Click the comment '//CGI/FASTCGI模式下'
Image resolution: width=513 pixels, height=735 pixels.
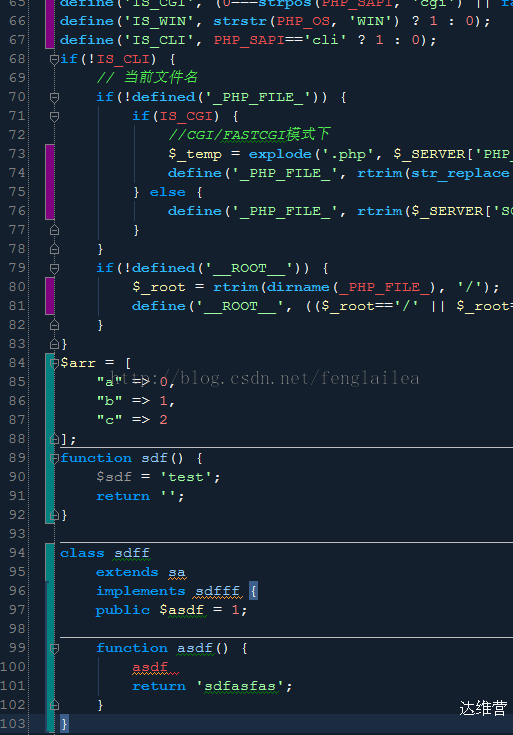pos(249,135)
